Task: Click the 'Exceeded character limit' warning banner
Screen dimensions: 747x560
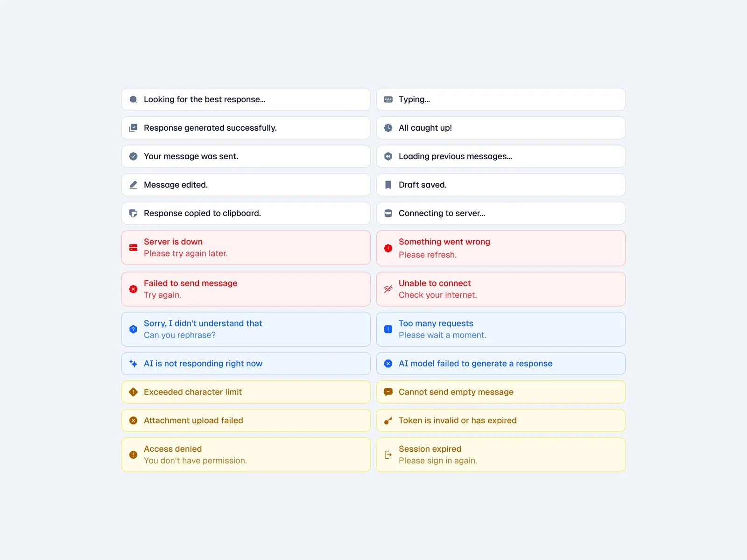Action: [246, 392]
